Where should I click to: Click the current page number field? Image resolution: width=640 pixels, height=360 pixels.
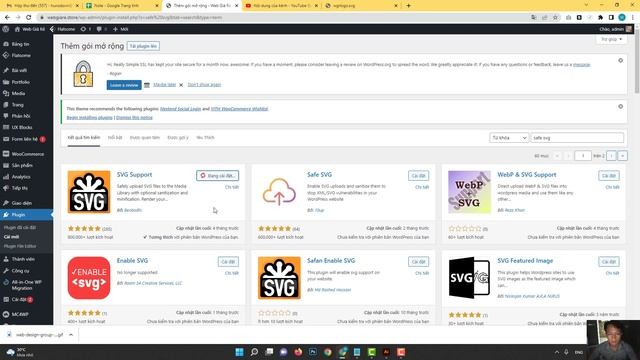[x=583, y=156]
